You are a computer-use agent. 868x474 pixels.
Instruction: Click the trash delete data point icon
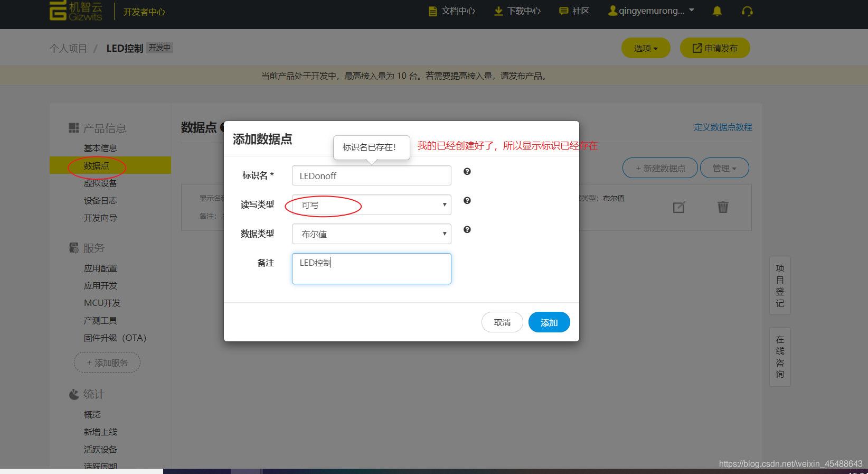pos(723,207)
